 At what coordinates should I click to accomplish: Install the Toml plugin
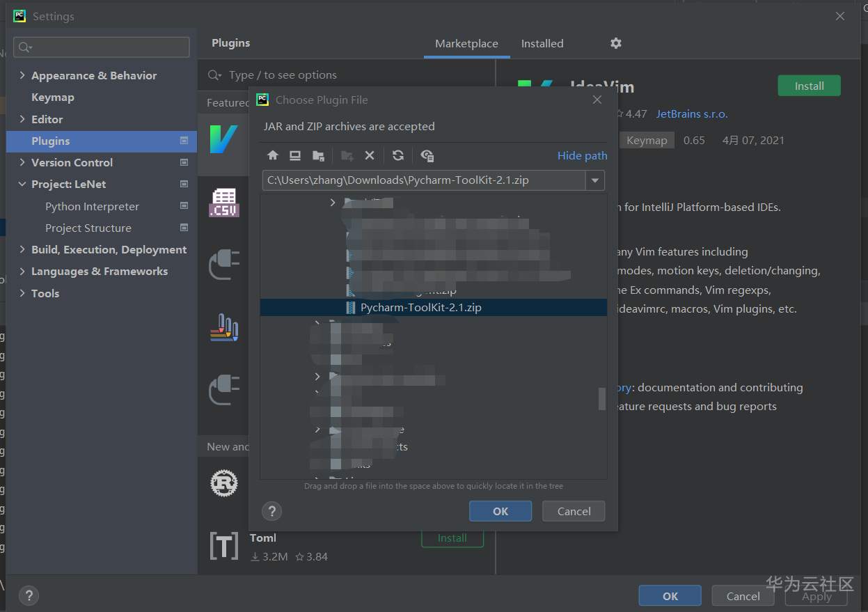point(452,539)
